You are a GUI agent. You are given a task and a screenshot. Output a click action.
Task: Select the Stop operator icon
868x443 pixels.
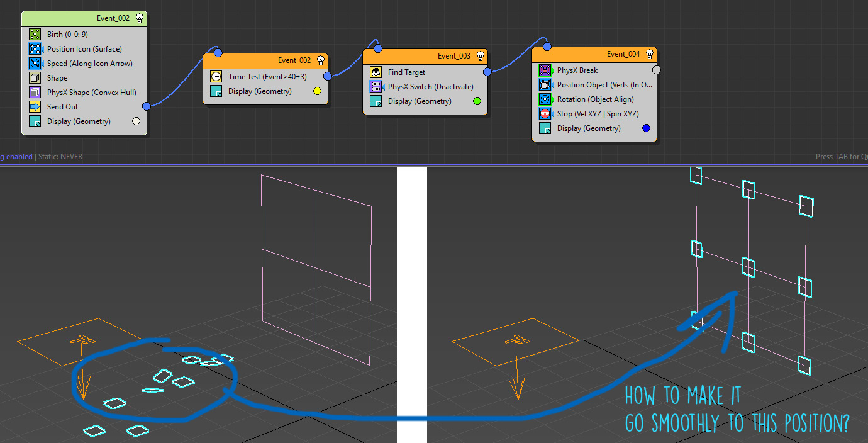(x=545, y=114)
